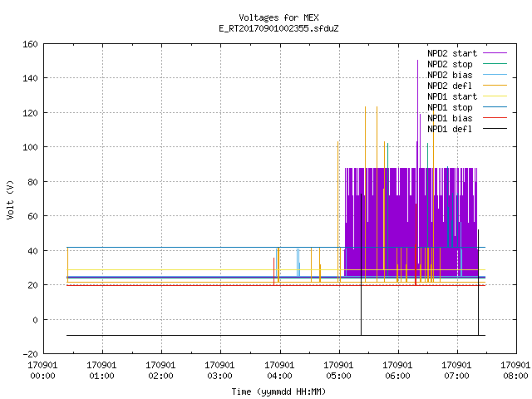Select the 'NPD2 start' legend label

[x=452, y=53]
